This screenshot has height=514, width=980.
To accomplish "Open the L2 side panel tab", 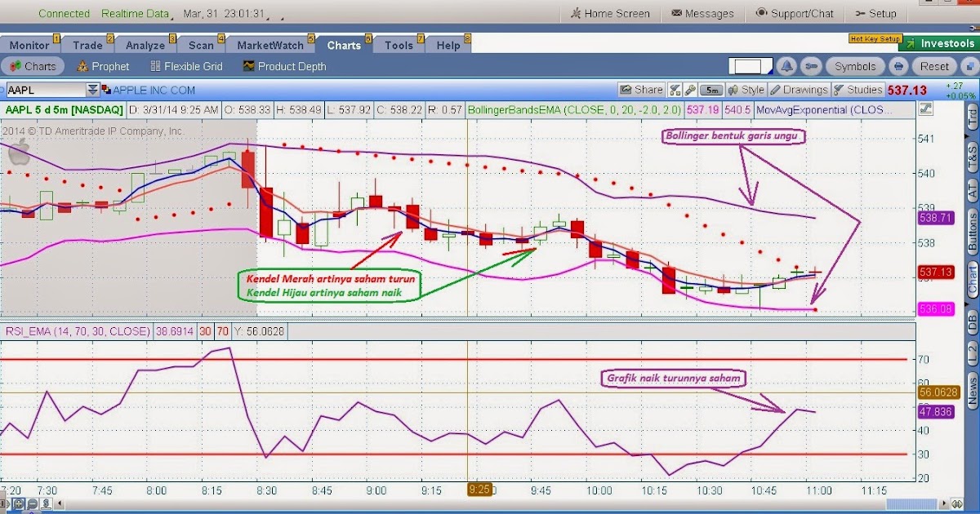I will pos(972,353).
